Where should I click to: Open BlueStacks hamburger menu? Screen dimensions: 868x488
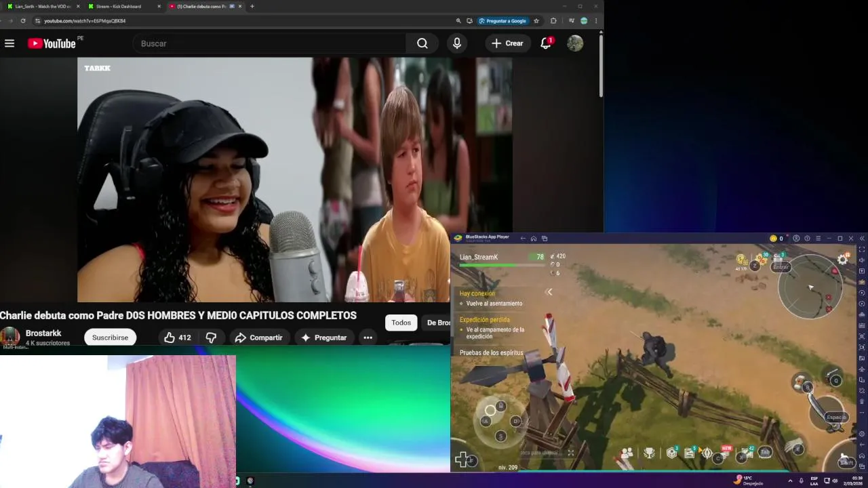[818, 239]
